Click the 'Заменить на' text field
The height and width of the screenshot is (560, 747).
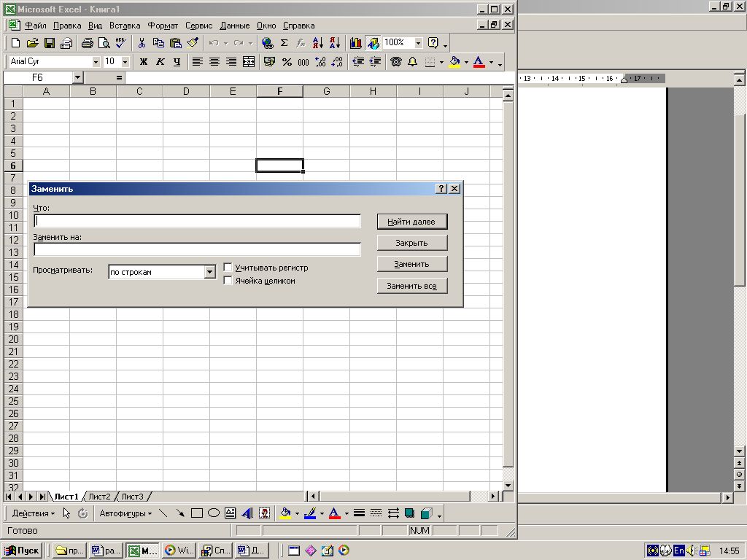(x=197, y=249)
